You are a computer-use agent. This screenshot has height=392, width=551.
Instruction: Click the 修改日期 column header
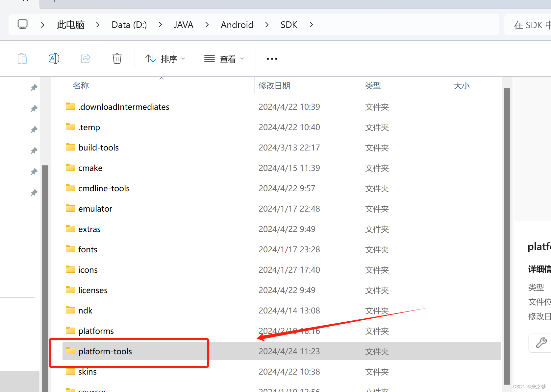(274, 85)
